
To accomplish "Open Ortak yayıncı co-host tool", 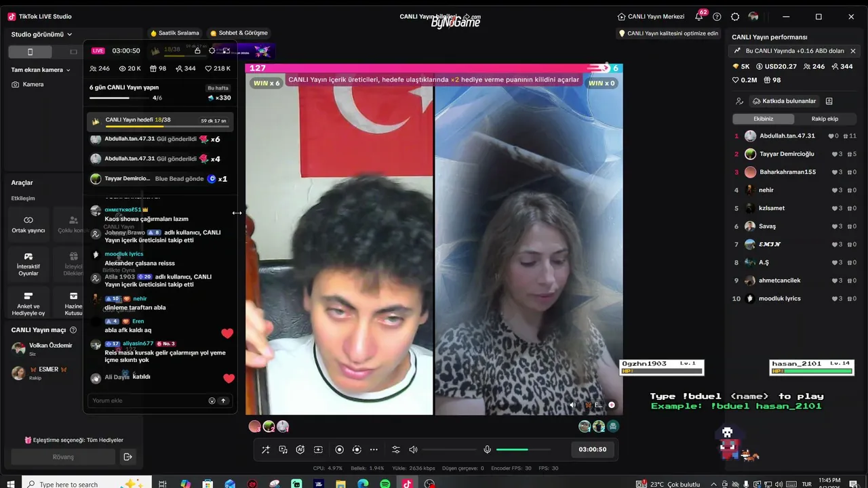I will (x=28, y=224).
